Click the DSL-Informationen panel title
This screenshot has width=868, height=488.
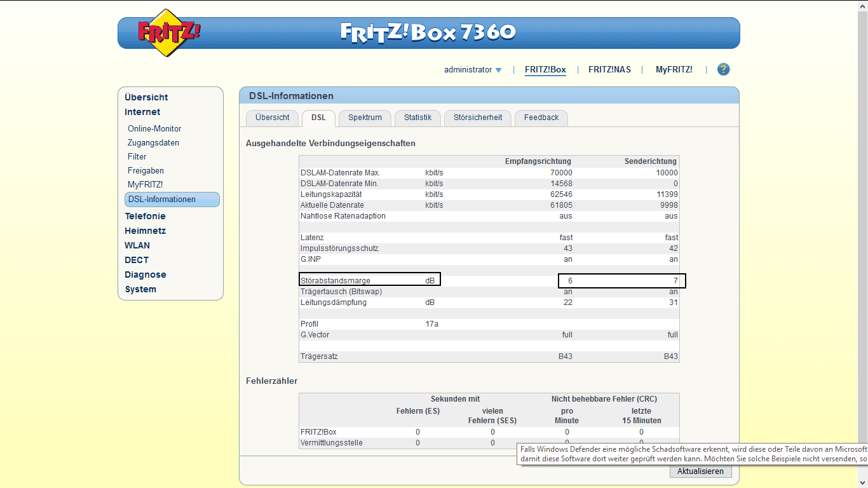(290, 96)
